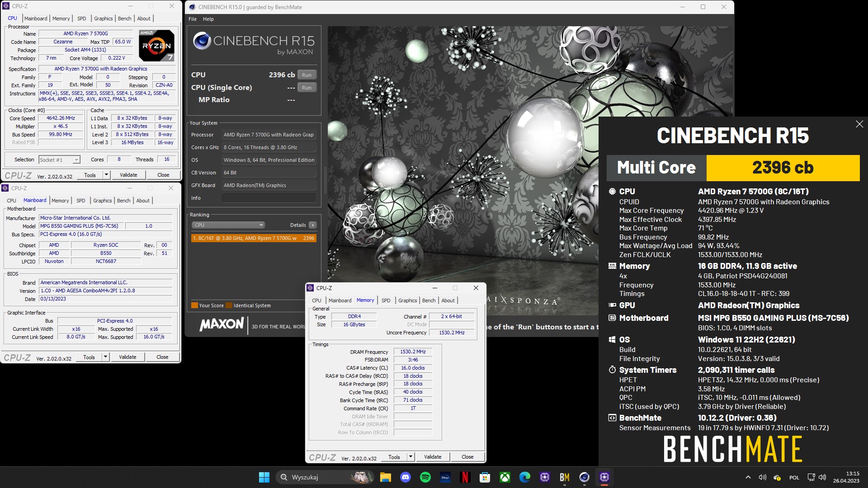Click the Ryzen 7 logo in CPU-Z
The width and height of the screenshot is (868, 488).
(x=156, y=46)
